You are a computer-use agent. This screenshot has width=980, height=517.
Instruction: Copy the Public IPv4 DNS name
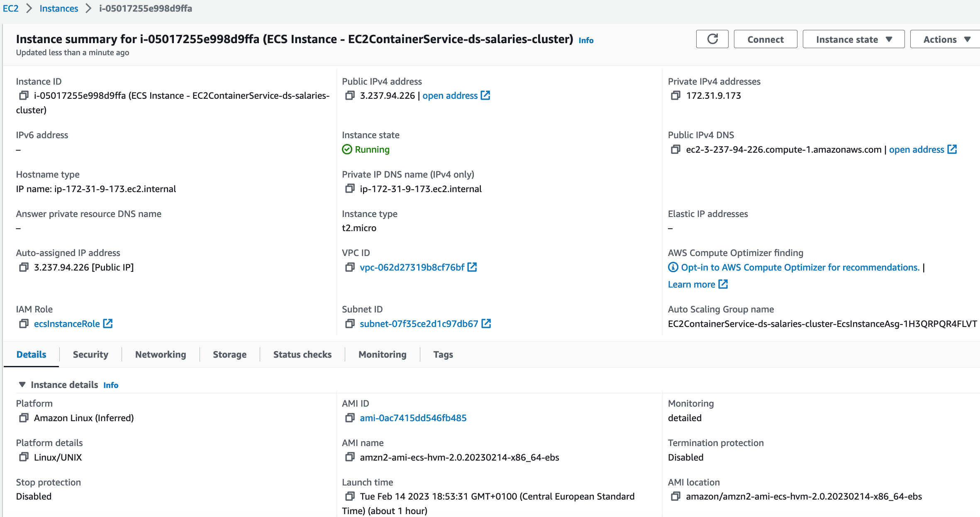675,150
